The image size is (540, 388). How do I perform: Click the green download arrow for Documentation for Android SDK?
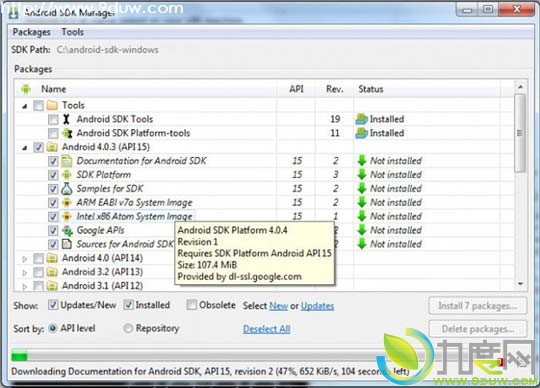(x=362, y=160)
